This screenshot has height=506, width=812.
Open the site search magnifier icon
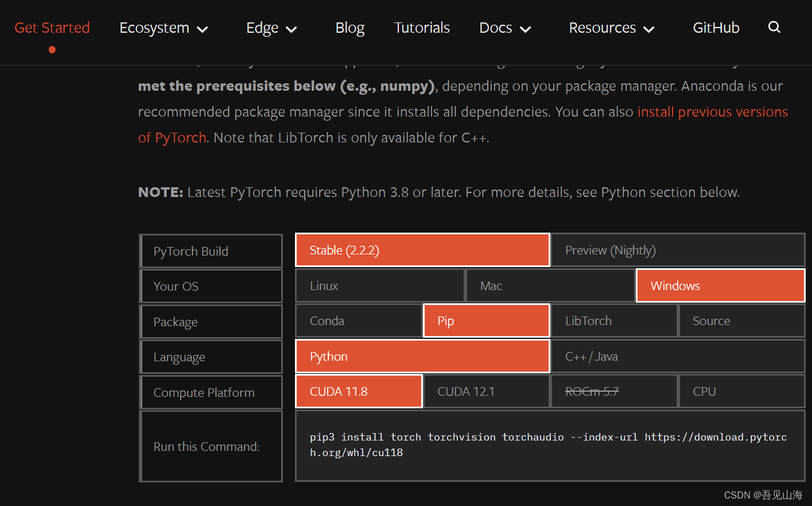pyautogui.click(x=774, y=27)
